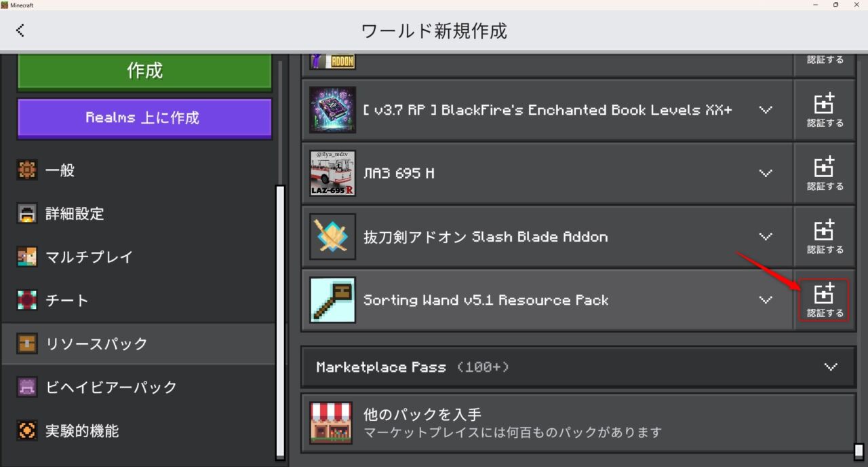The height and width of the screenshot is (467, 868).
Task: Click the marketplace stall icon
Action: (331, 423)
